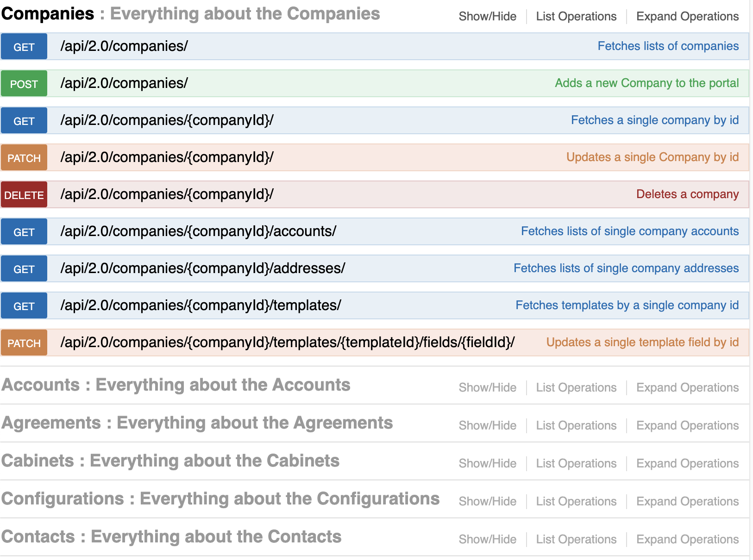Image resolution: width=753 pixels, height=560 pixels.
Task: Click 'Deletes a company' description
Action: pyautogui.click(x=687, y=194)
